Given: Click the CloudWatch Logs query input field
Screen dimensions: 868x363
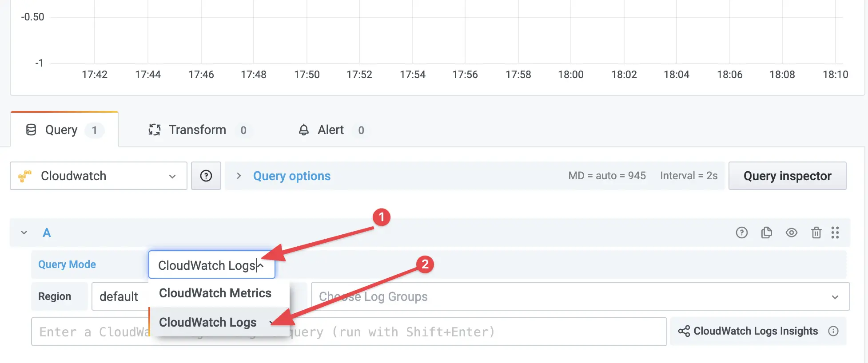Looking at the screenshot, I should tap(349, 331).
